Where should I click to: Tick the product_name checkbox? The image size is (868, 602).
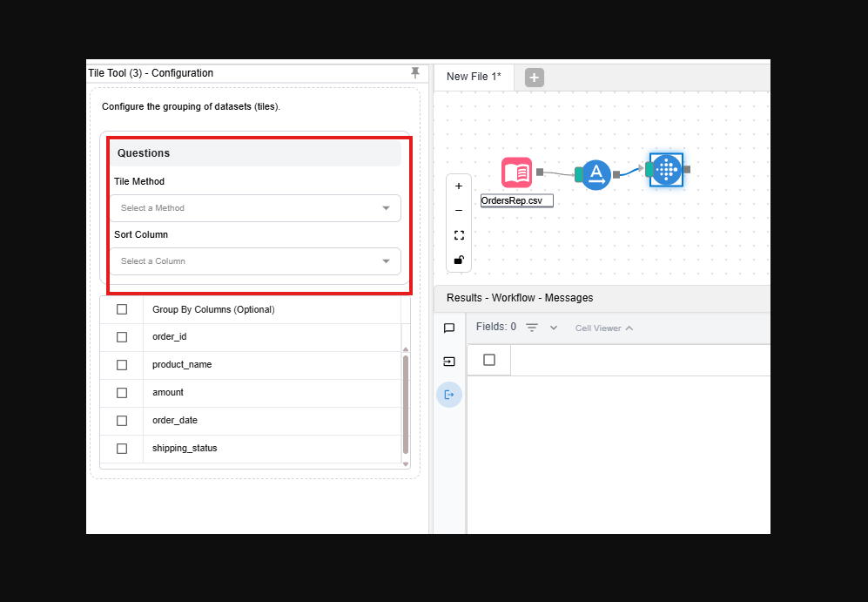pos(122,365)
